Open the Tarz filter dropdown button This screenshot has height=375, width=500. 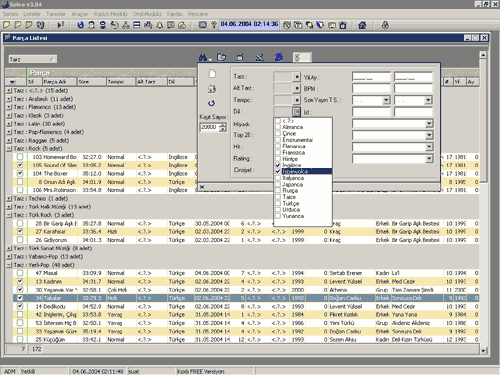(297, 77)
